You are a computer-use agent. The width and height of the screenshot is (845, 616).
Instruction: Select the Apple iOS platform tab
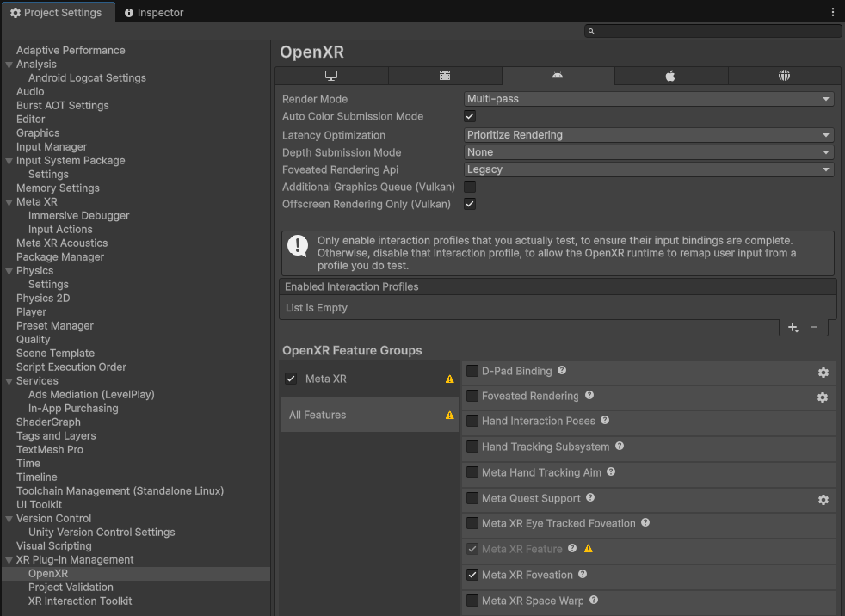pos(670,76)
